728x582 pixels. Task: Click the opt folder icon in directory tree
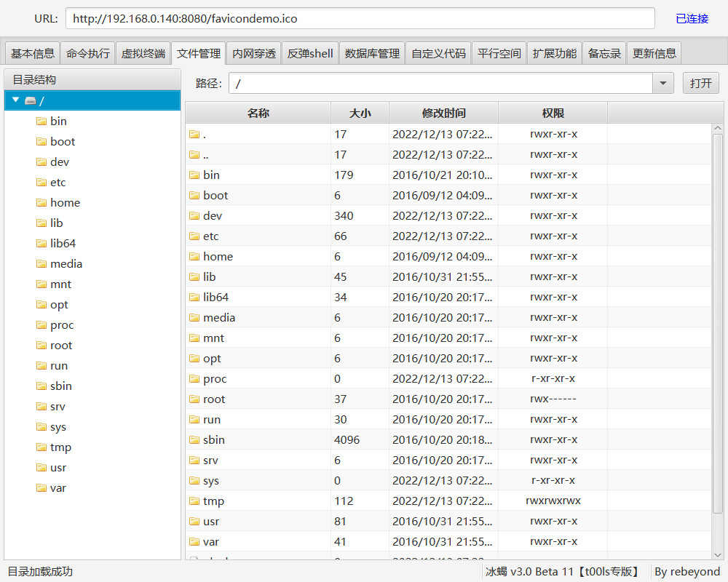(41, 305)
